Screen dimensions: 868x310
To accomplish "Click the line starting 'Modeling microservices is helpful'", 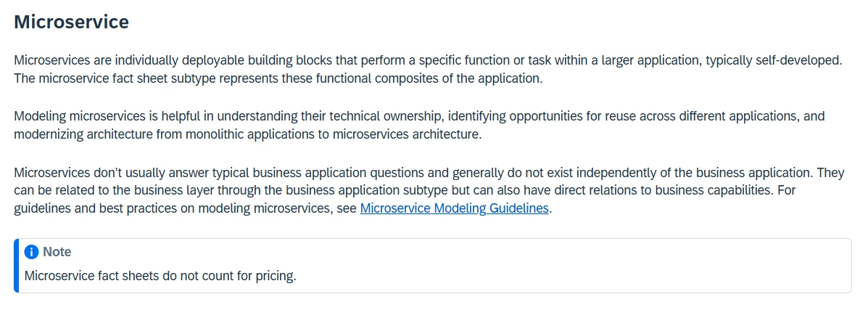I will pos(290,116).
